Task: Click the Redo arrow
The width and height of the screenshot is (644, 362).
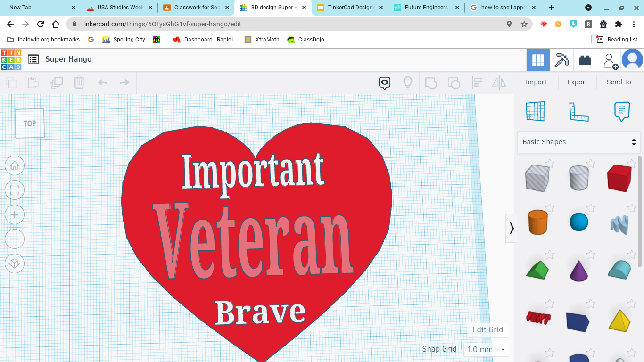Action: (124, 83)
